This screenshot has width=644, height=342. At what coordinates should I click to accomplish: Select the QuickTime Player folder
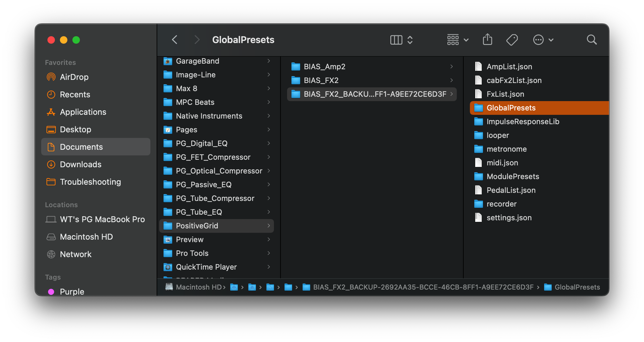click(x=217, y=267)
